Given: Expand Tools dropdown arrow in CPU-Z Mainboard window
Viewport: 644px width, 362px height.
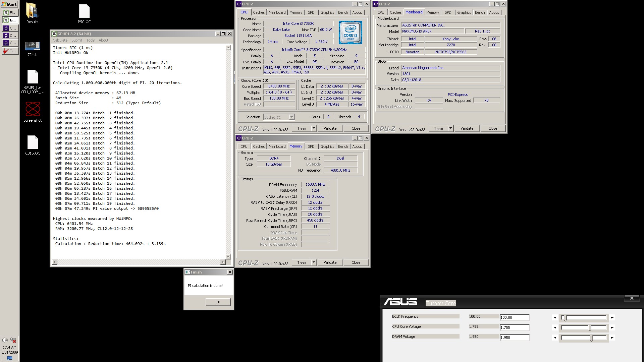Looking at the screenshot, I should click(450, 128).
